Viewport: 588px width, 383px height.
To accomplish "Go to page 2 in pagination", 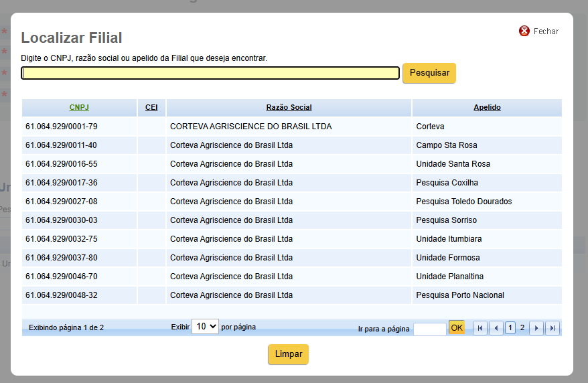I will click(x=522, y=328).
